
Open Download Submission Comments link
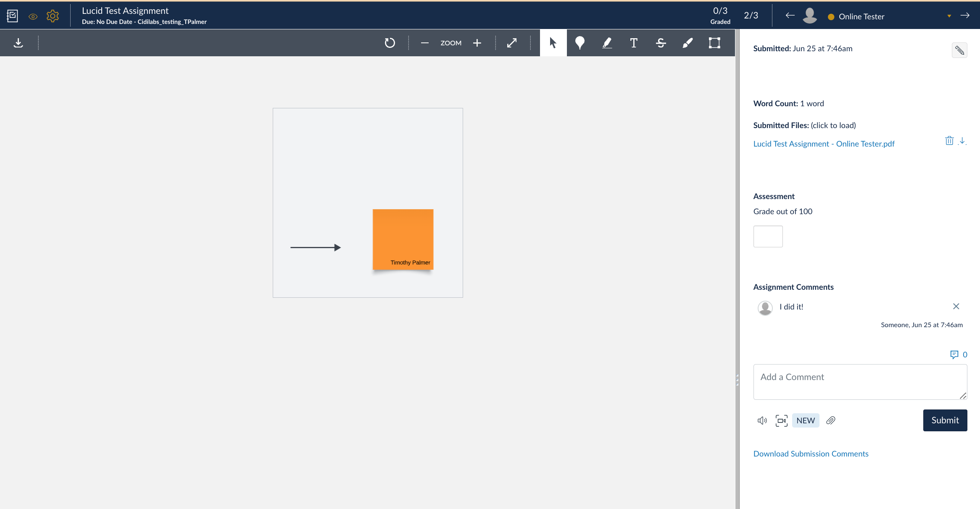coord(811,454)
